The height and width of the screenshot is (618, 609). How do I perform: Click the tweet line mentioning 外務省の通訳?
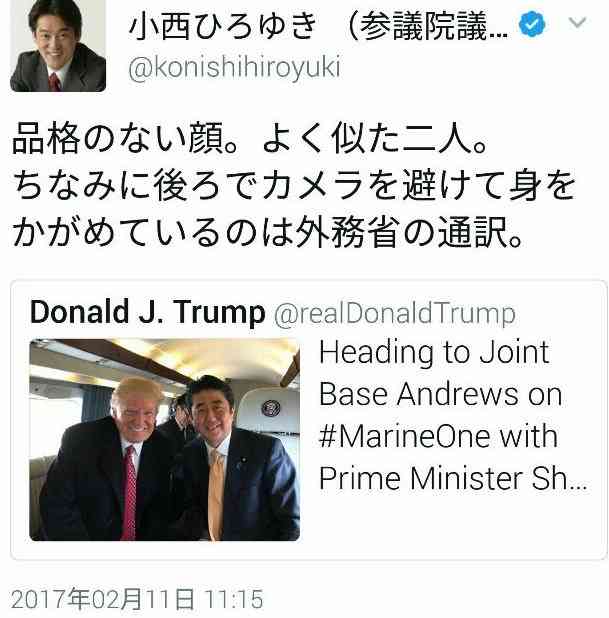(268, 232)
